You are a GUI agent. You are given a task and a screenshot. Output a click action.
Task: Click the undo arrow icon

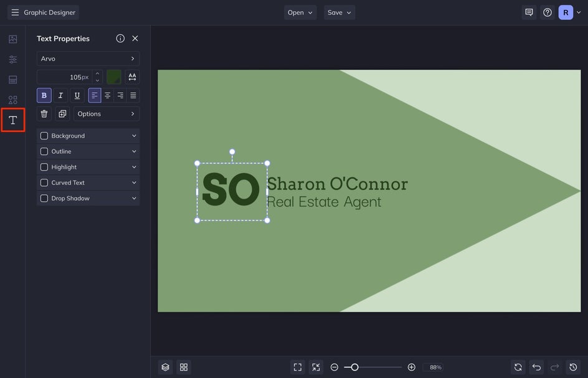[536, 367]
